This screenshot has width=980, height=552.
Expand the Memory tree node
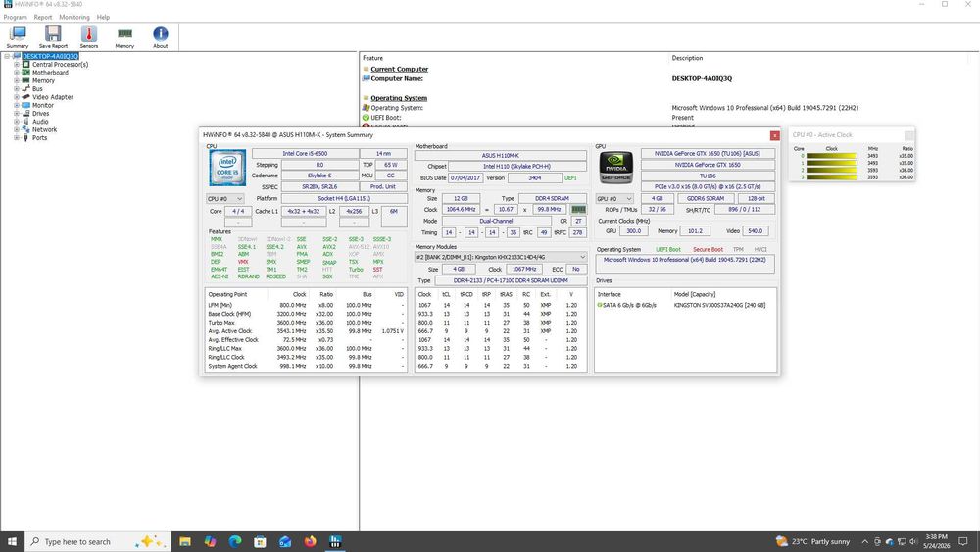coord(17,80)
